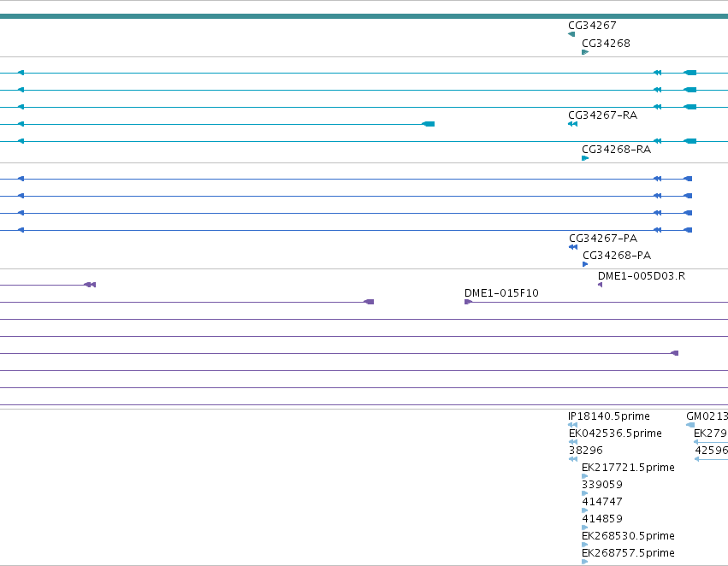Select the 38296 EST label

click(585, 451)
